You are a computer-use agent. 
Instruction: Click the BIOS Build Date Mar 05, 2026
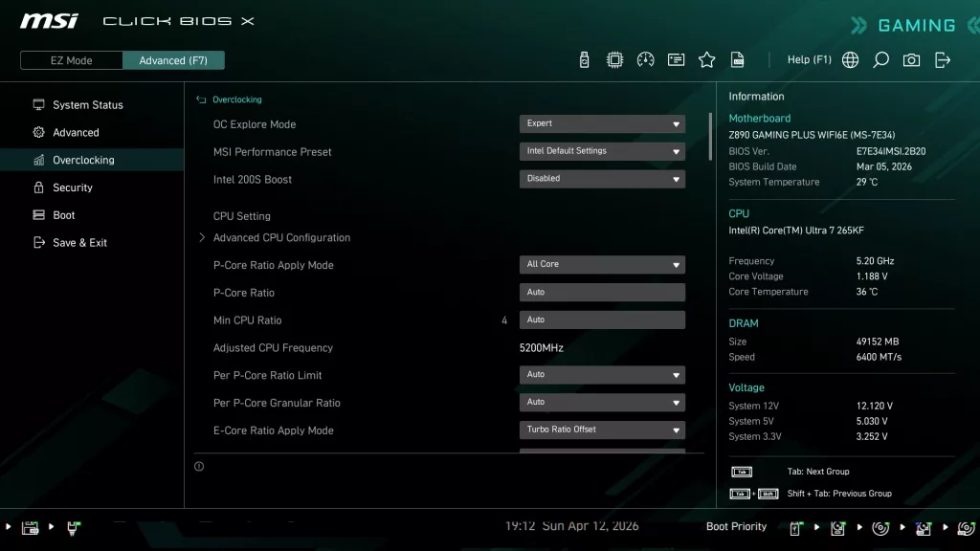(x=883, y=166)
